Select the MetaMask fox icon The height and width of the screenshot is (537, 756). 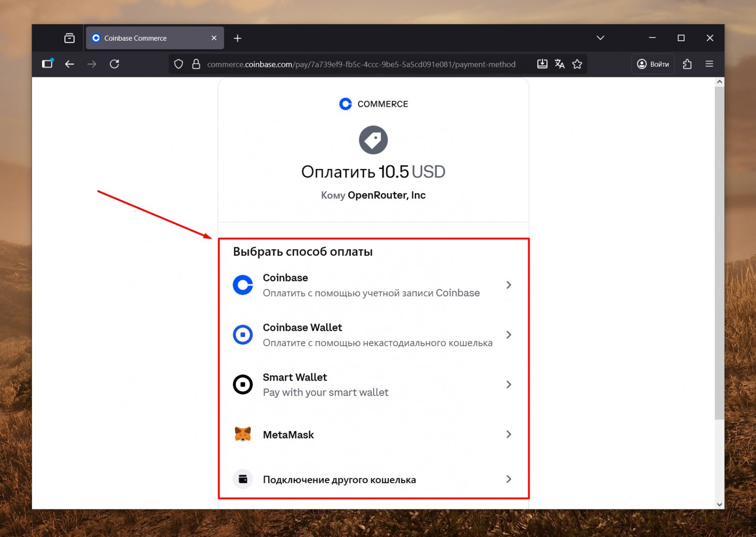[243, 434]
